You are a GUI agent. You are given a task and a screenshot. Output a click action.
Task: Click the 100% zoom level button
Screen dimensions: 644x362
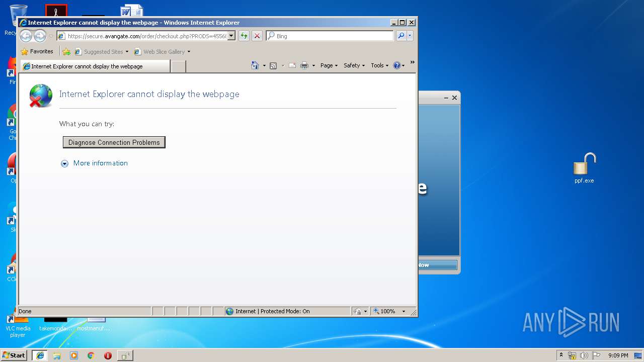click(385, 311)
